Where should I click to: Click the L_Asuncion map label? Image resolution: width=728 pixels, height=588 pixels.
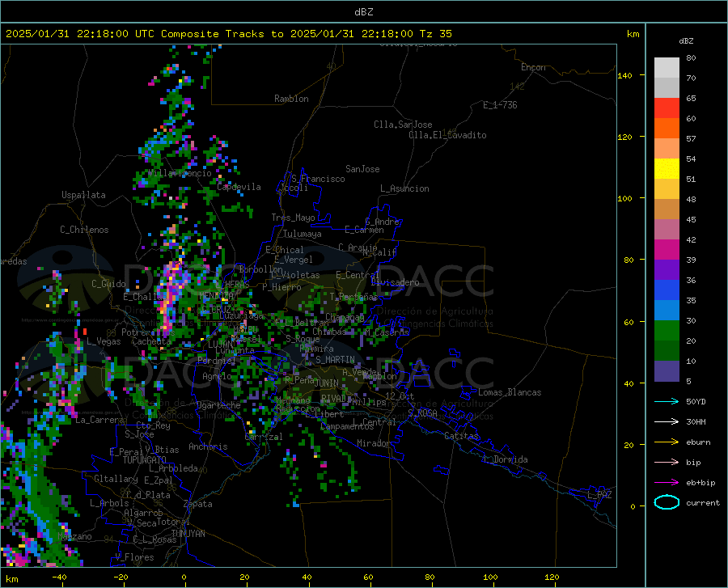[404, 188]
